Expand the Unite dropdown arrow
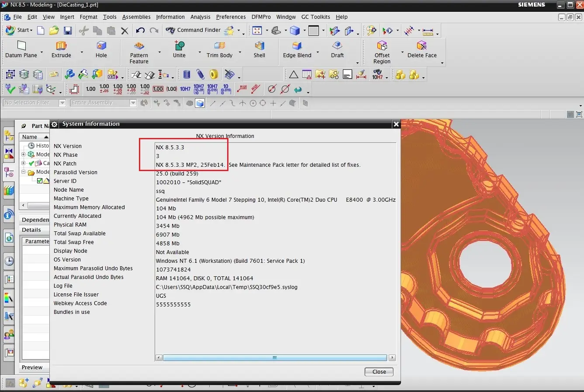584x392 pixels. (200, 52)
